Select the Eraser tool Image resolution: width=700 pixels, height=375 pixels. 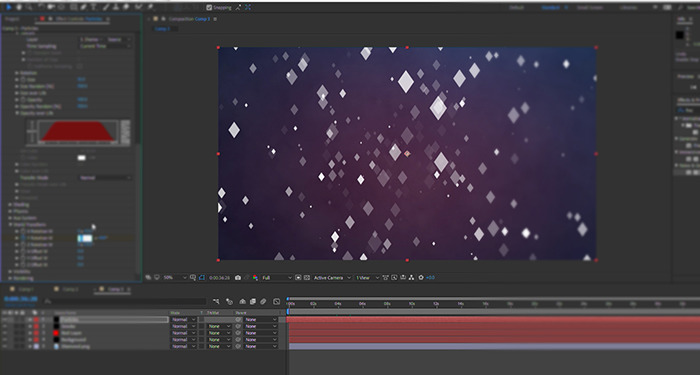[x=126, y=7]
